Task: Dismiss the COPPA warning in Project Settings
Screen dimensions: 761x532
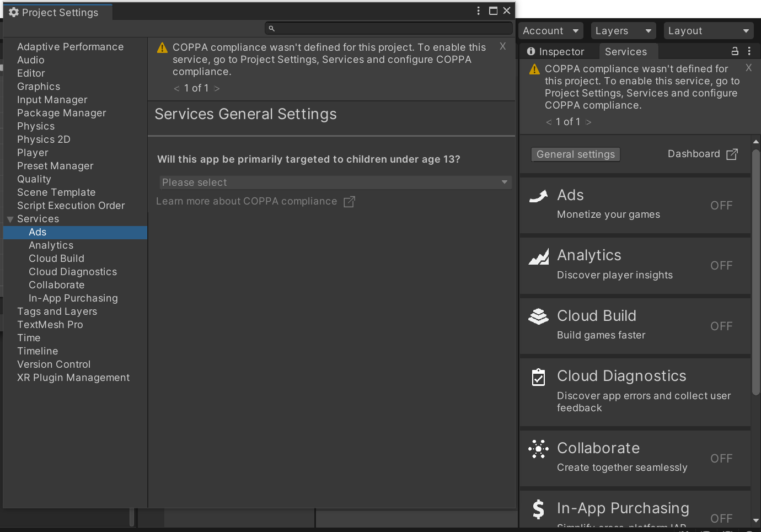Action: 502,46
